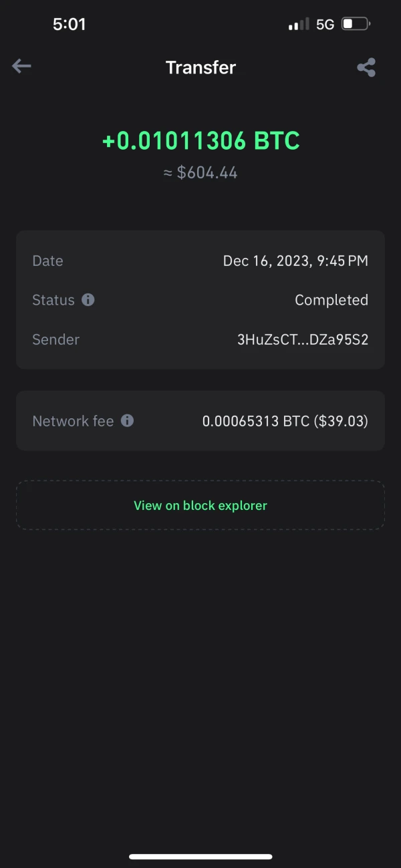
Task: Open the share icon
Action: pyautogui.click(x=366, y=67)
